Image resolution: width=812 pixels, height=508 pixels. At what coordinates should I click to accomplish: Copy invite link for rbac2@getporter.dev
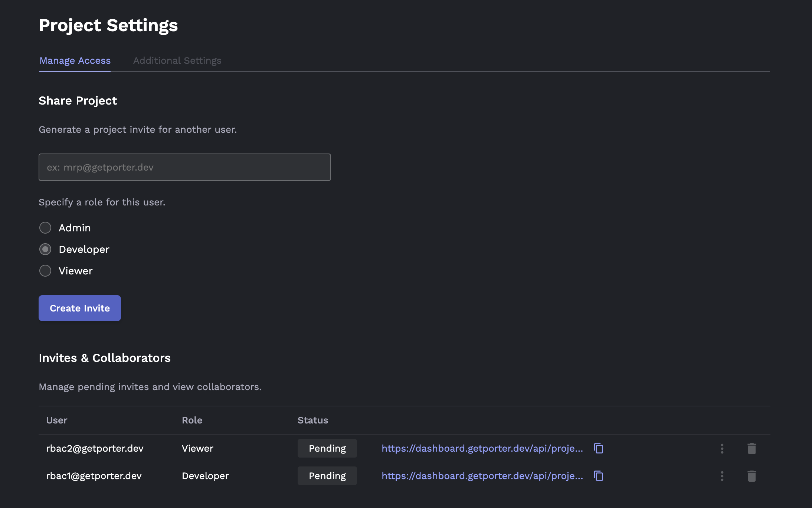[x=598, y=448]
